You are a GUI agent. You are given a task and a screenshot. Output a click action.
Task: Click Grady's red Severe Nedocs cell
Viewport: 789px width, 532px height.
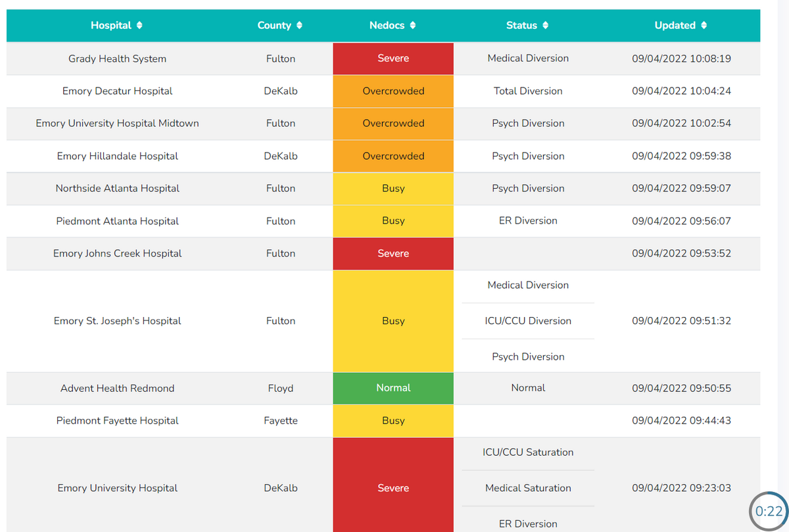point(393,59)
